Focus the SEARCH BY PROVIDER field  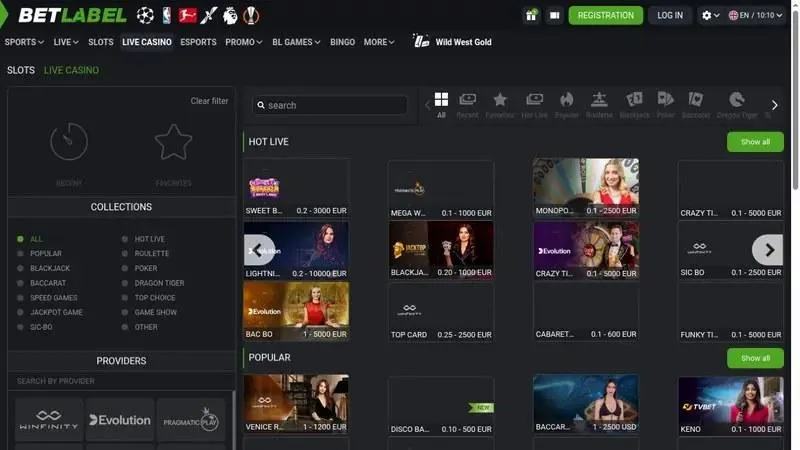click(x=120, y=381)
